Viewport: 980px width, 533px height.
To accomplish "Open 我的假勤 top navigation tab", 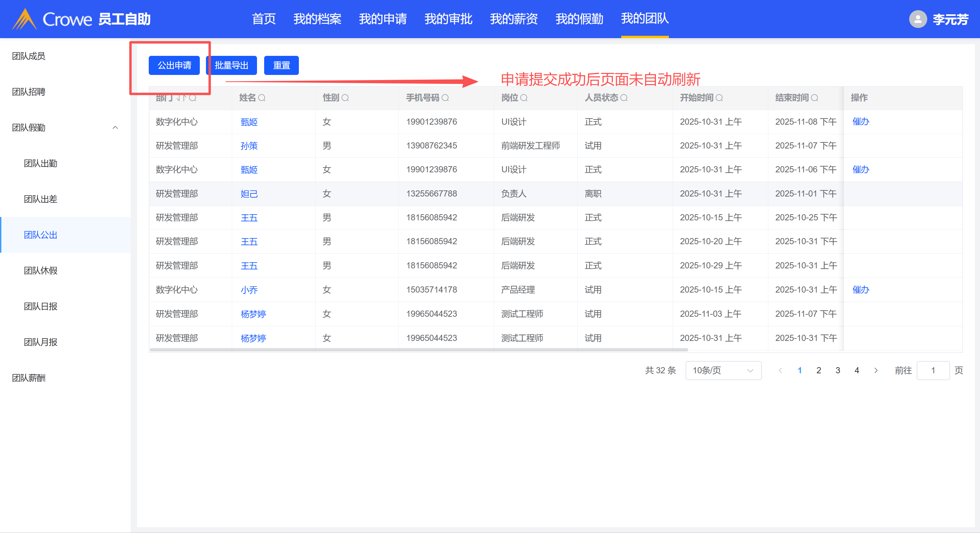I will pos(579,19).
